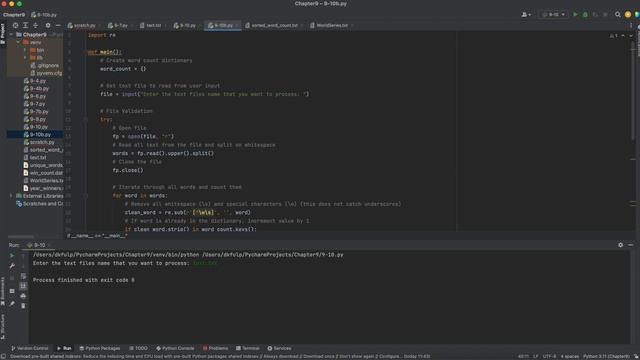Image resolution: width=640 pixels, height=360 pixels.
Task: Click 4 spaces indent in status bar
Action: coord(569,357)
